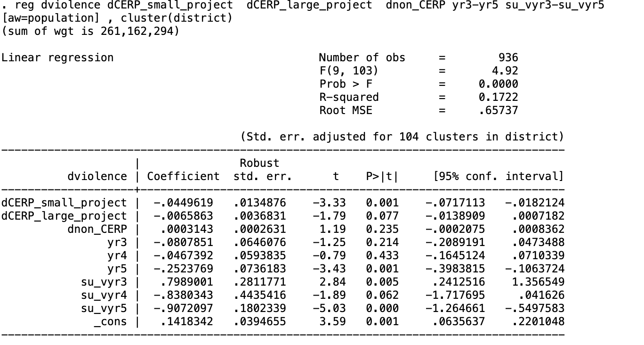Select the Root MSE value .65737
This screenshot has height=345, width=644.
[498, 110]
